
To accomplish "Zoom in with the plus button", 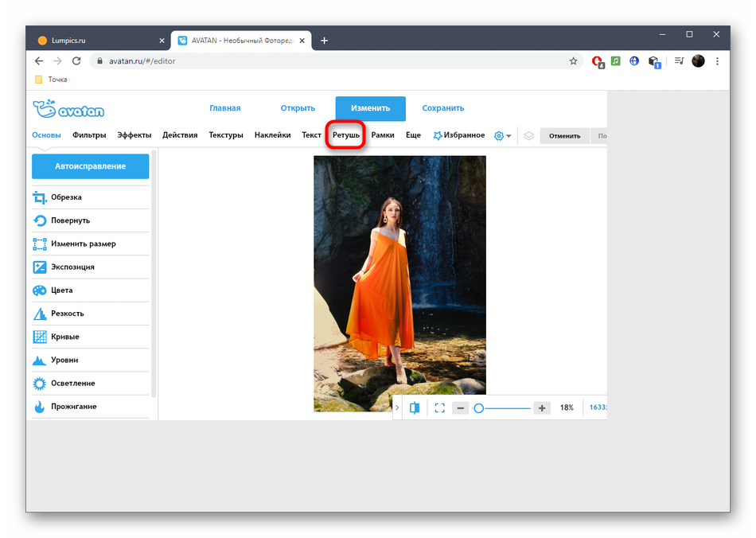I will [x=542, y=407].
